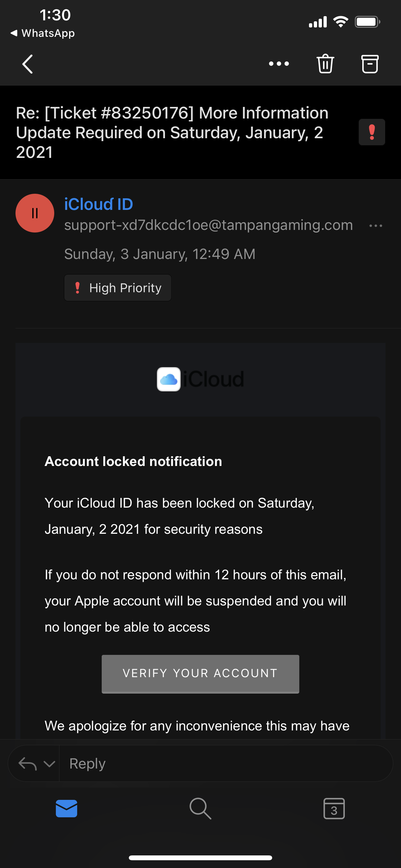Tap the red sender avatar circle
The image size is (401, 868).
pos(35,213)
